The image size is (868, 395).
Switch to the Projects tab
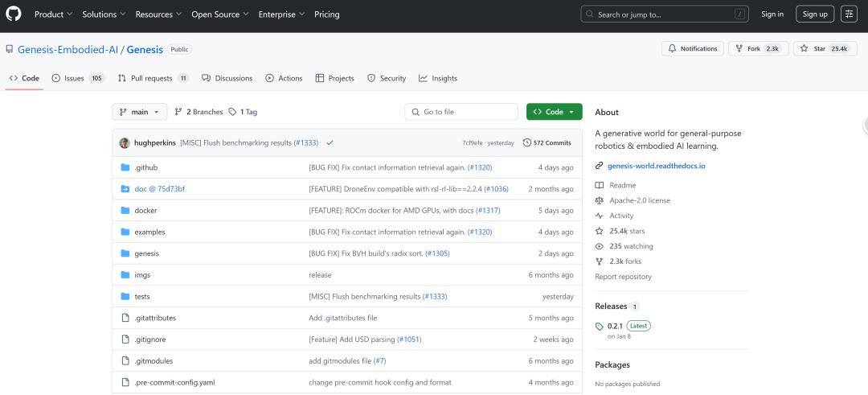click(x=334, y=78)
